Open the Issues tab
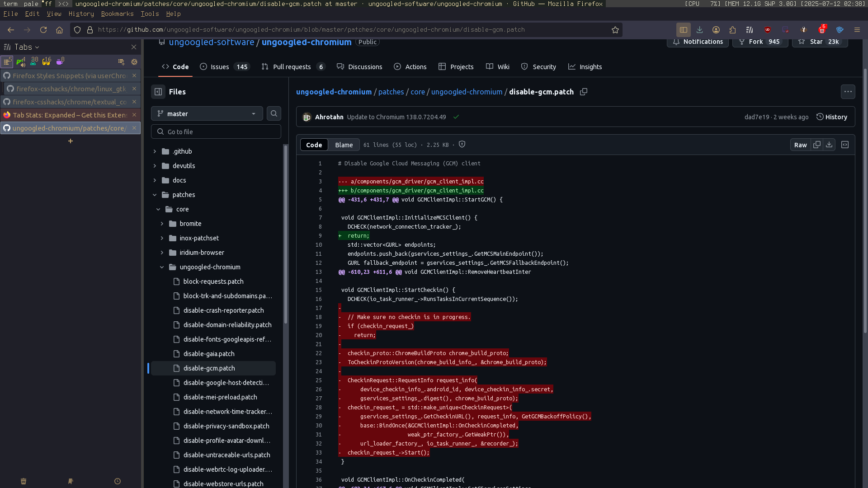This screenshot has height=488, width=868. tap(225, 67)
